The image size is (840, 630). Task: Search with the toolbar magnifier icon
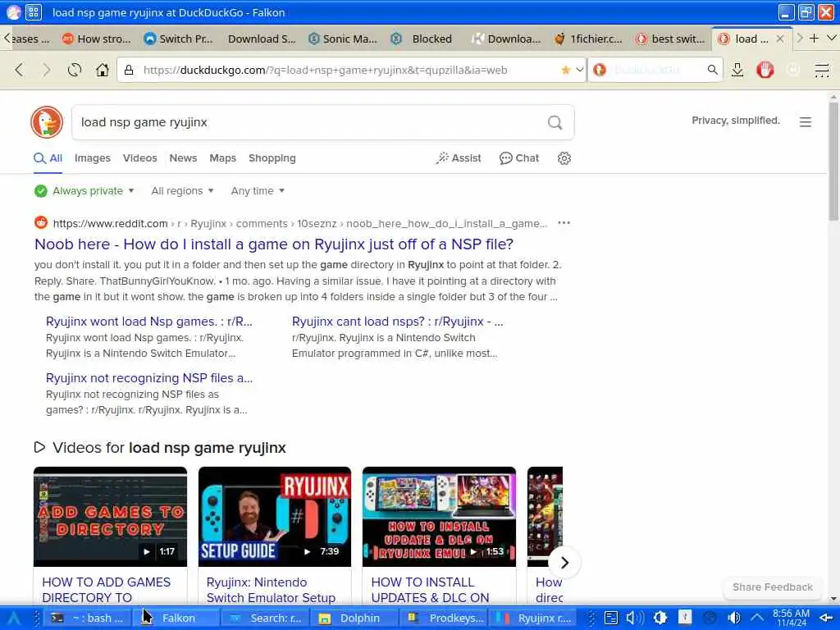coord(712,70)
